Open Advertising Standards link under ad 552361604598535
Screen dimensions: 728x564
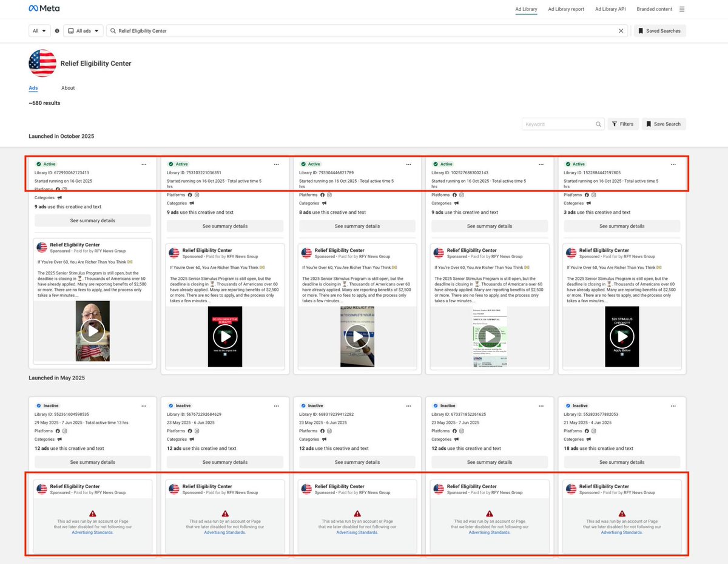(93, 532)
